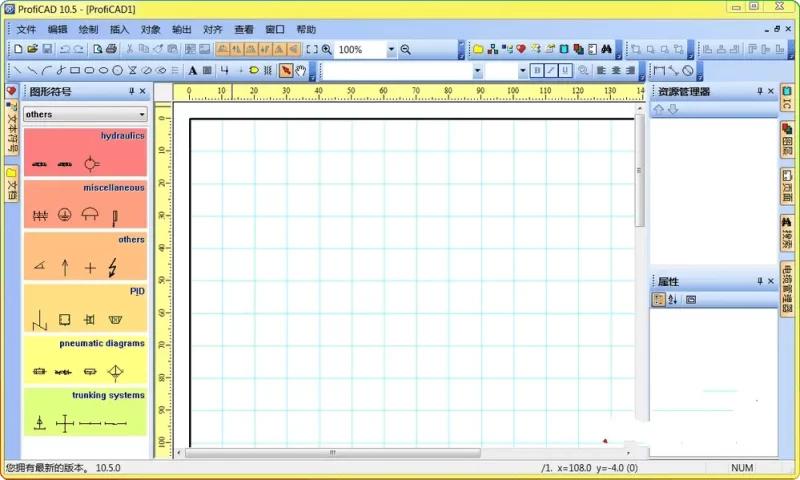Click the red heart favorites icon

(x=520, y=49)
